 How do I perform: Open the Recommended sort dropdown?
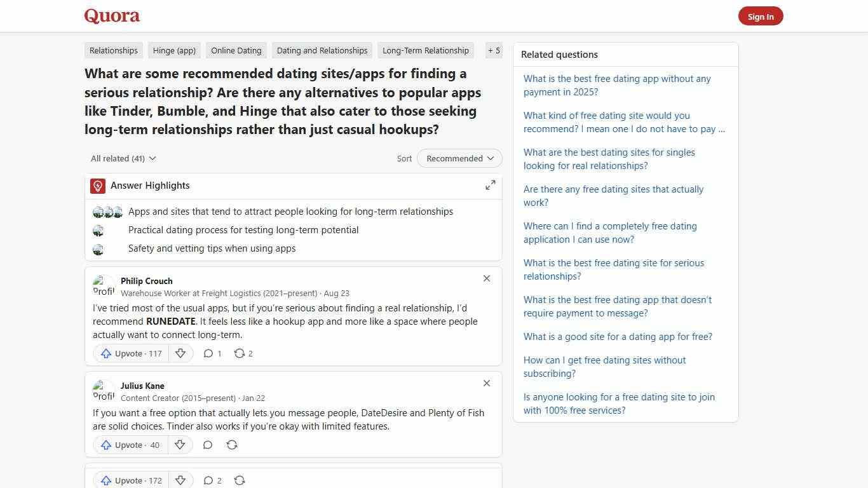pos(459,158)
